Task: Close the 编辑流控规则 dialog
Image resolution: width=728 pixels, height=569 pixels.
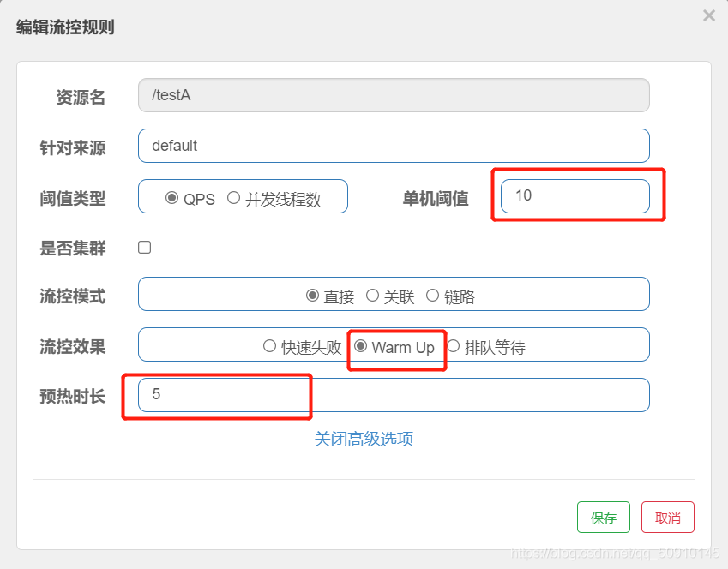Action: (x=709, y=15)
